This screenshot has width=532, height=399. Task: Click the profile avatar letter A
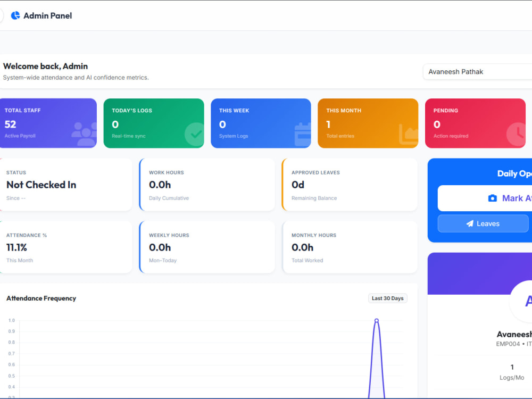(528, 301)
